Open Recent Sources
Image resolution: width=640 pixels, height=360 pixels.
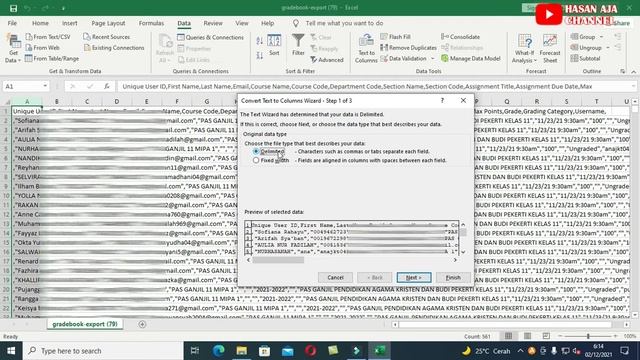107,37
